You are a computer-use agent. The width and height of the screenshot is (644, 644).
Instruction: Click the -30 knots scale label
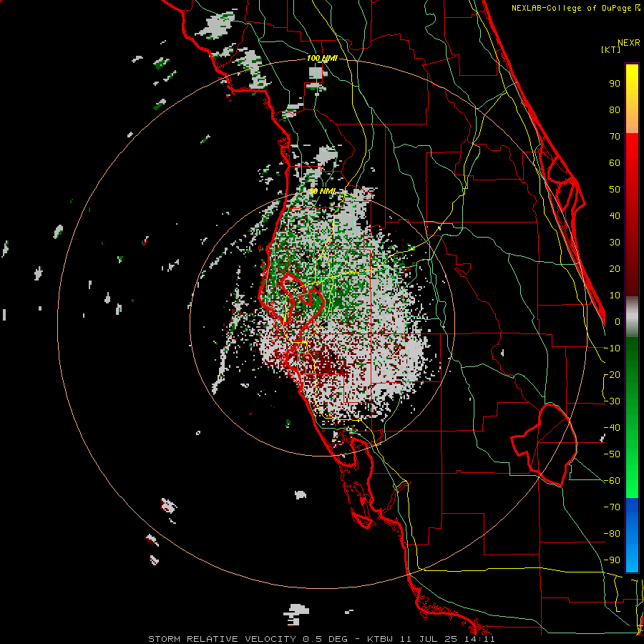pos(612,401)
